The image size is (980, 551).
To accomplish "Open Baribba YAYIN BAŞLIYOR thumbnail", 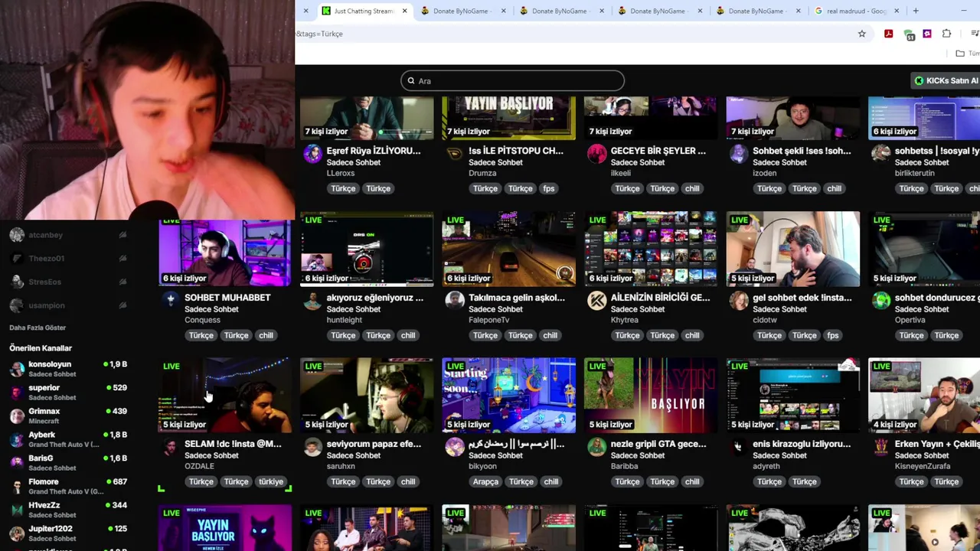I will tap(651, 395).
